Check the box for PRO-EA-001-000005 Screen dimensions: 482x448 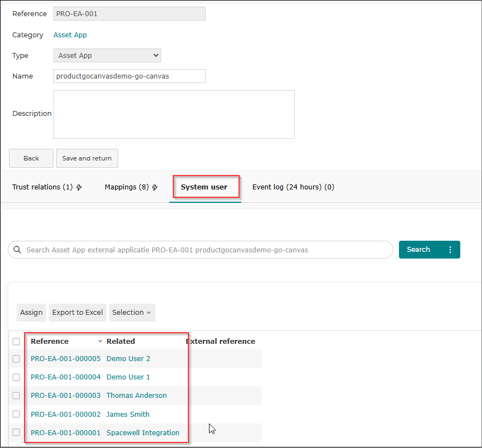pos(16,359)
